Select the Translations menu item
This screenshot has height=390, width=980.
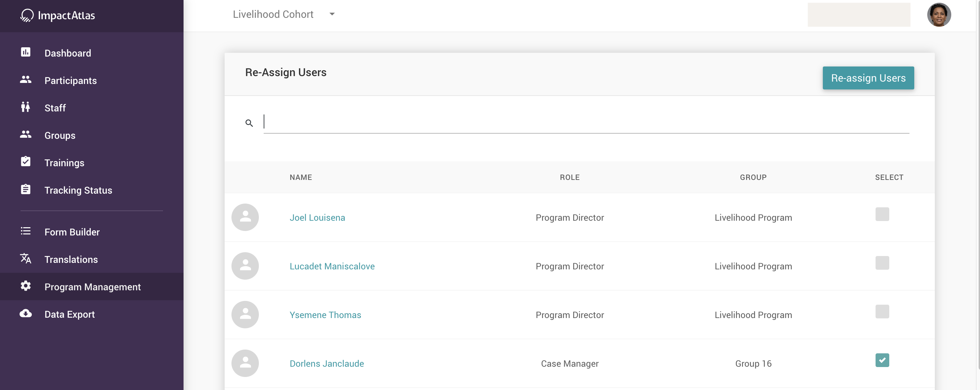pyautogui.click(x=71, y=259)
